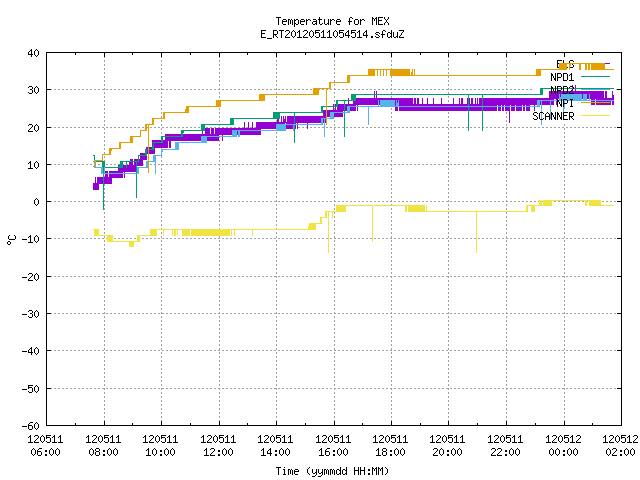Viewport: 640px width, 480px height.
Task: Click the x-axis tick label 120511 16:00
Action: point(333,446)
